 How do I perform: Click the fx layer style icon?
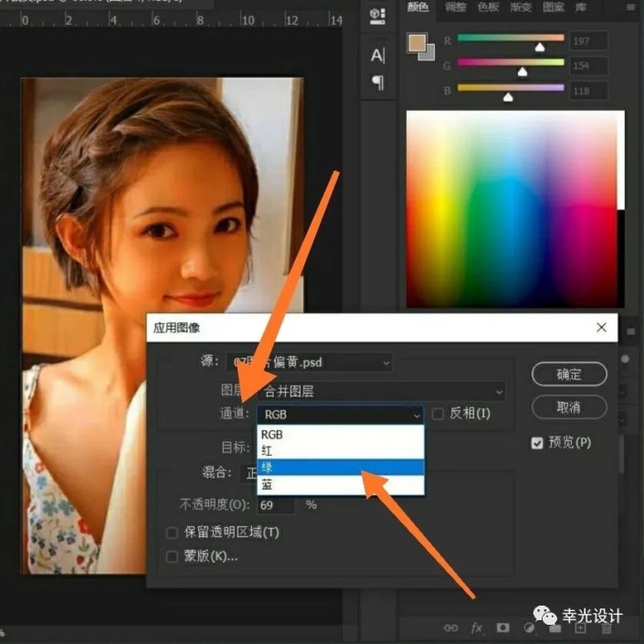(x=477, y=628)
